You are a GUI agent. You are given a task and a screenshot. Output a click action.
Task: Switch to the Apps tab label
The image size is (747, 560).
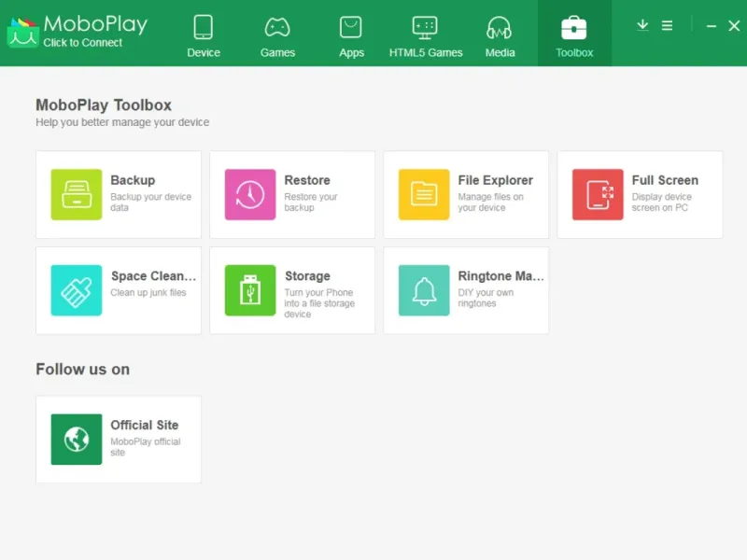352,52
